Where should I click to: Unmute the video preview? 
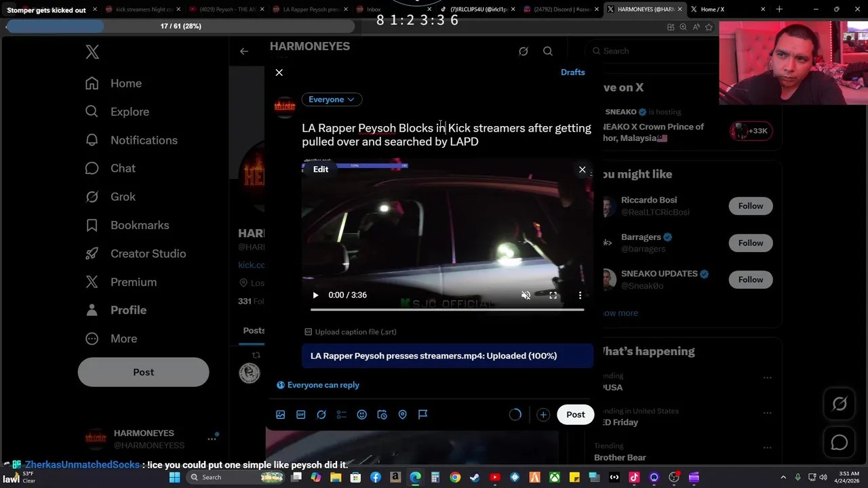pos(526,295)
